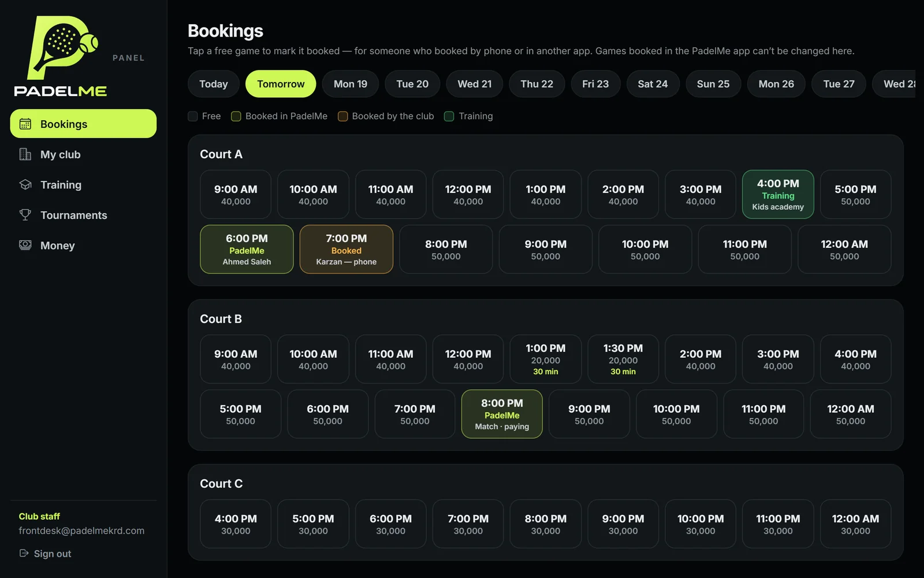Switch to Fri 23 date tab
Image resolution: width=924 pixels, height=578 pixels.
click(595, 84)
